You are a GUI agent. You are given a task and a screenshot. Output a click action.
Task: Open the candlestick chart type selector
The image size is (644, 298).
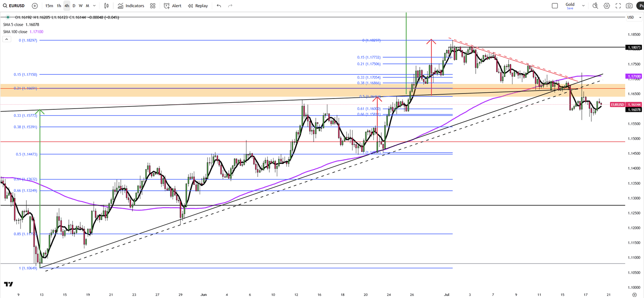click(106, 6)
